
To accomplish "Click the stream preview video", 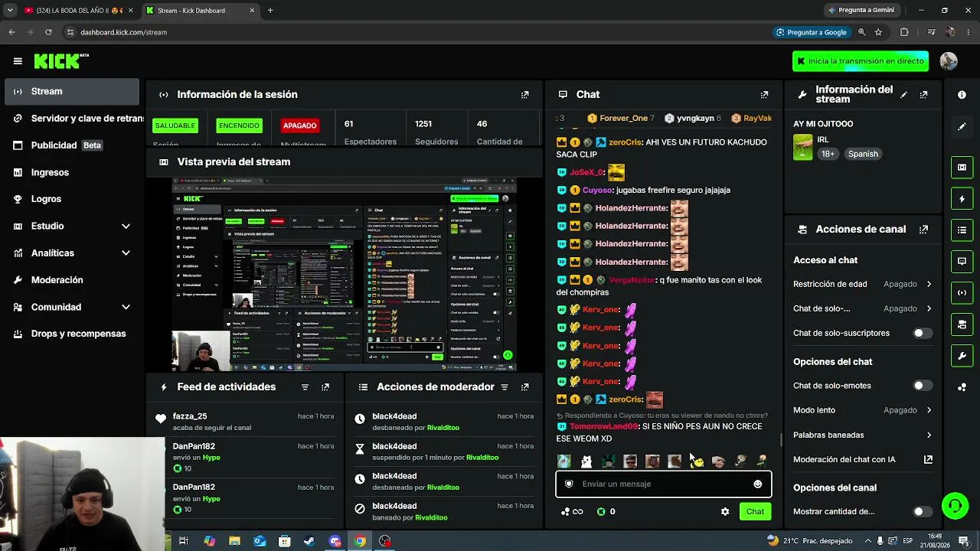I will point(345,275).
